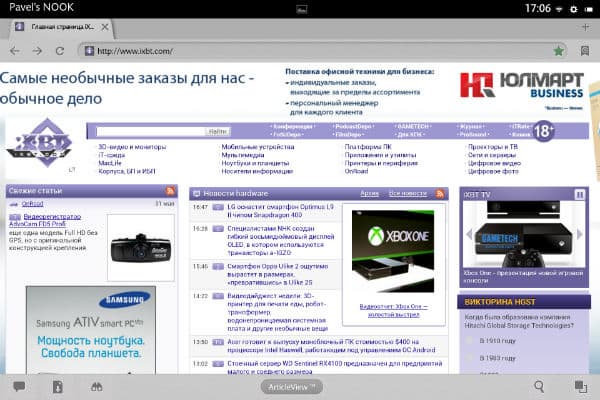Select the ixbt.com home page tab
The width and height of the screenshot is (600, 400).
[61, 27]
